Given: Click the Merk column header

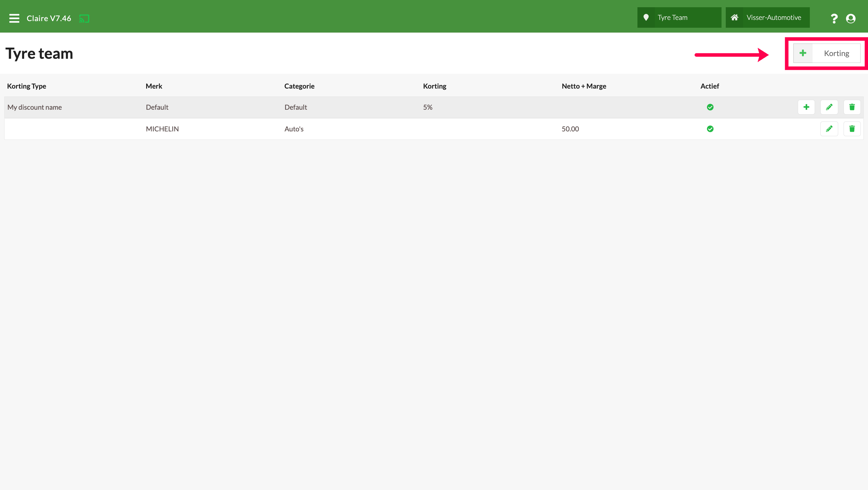Looking at the screenshot, I should [154, 86].
